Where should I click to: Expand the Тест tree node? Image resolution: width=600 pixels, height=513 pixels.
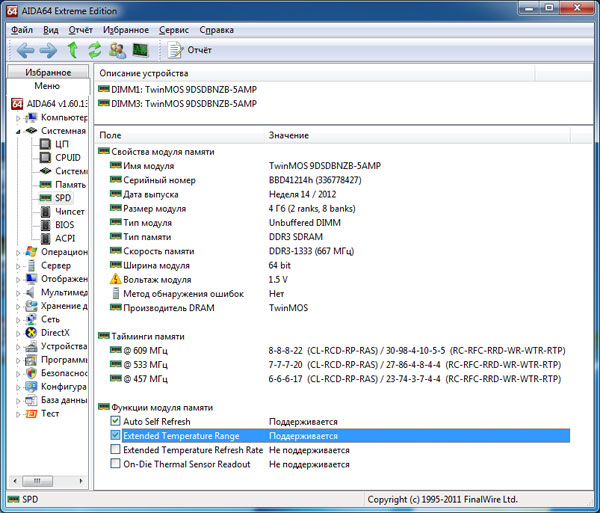coord(18,414)
